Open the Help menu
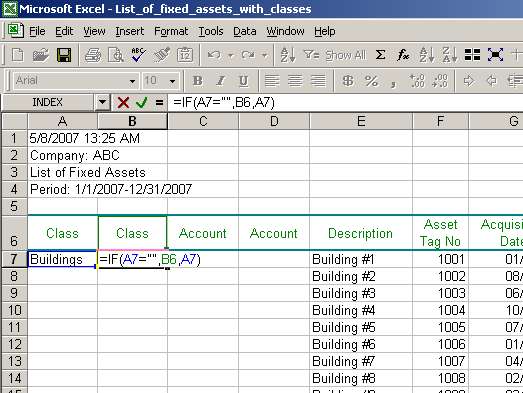The image size is (523, 393). tap(325, 31)
